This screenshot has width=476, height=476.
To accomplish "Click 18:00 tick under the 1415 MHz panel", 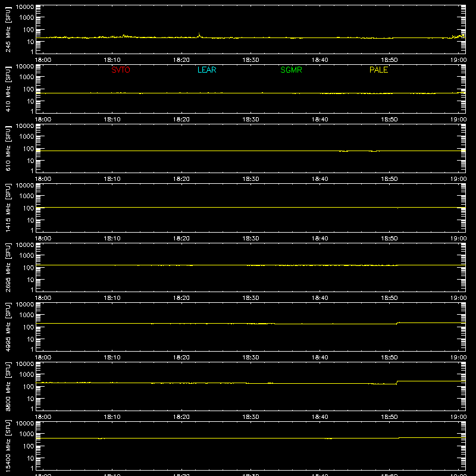I will click(x=43, y=239).
